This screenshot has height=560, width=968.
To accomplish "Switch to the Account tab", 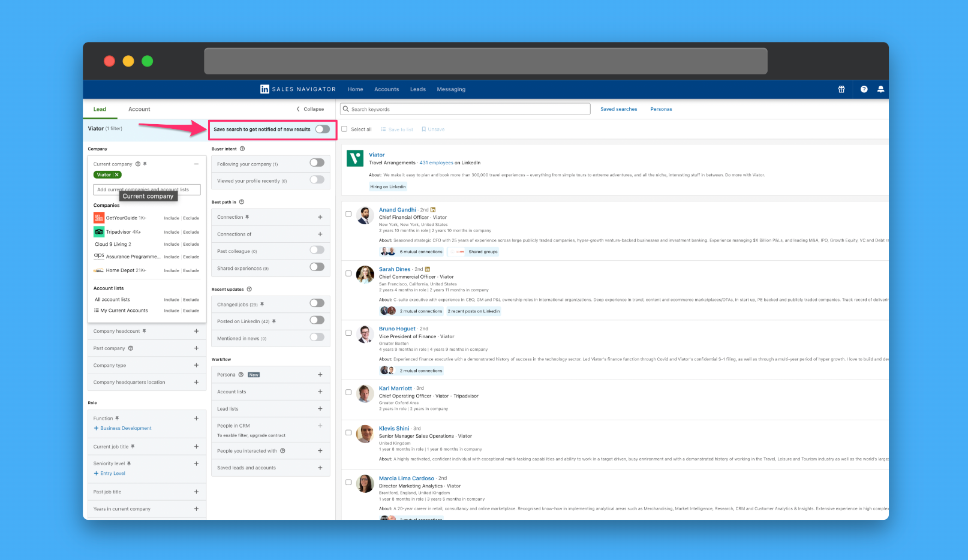I will coord(139,109).
